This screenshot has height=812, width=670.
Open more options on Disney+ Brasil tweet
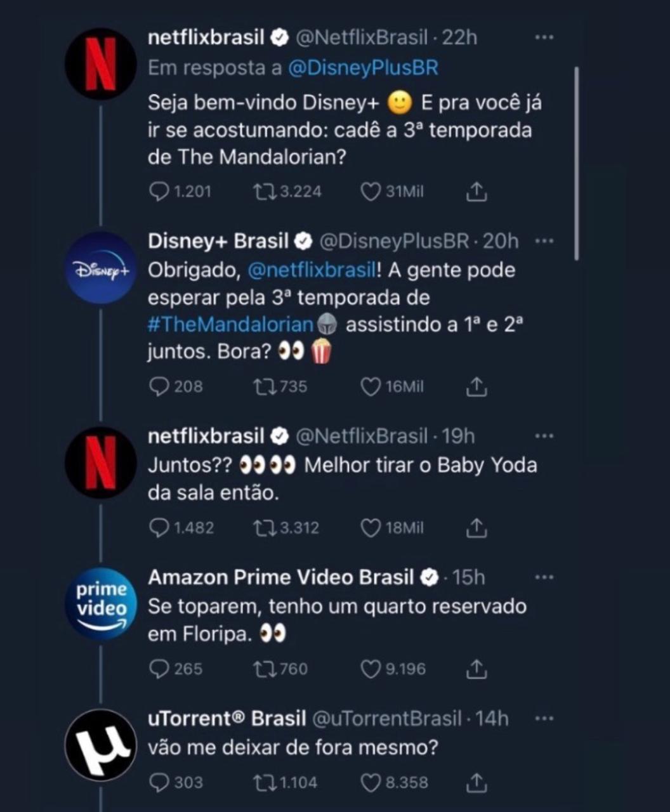[x=544, y=242]
